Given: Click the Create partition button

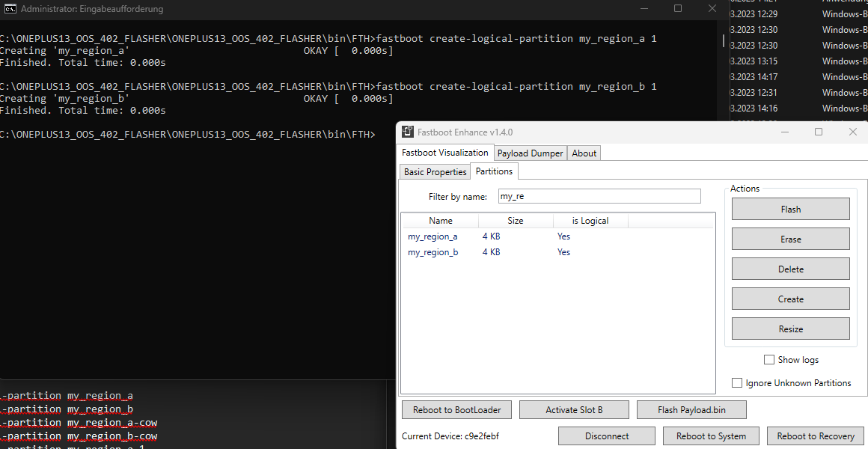Looking at the screenshot, I should click(790, 299).
